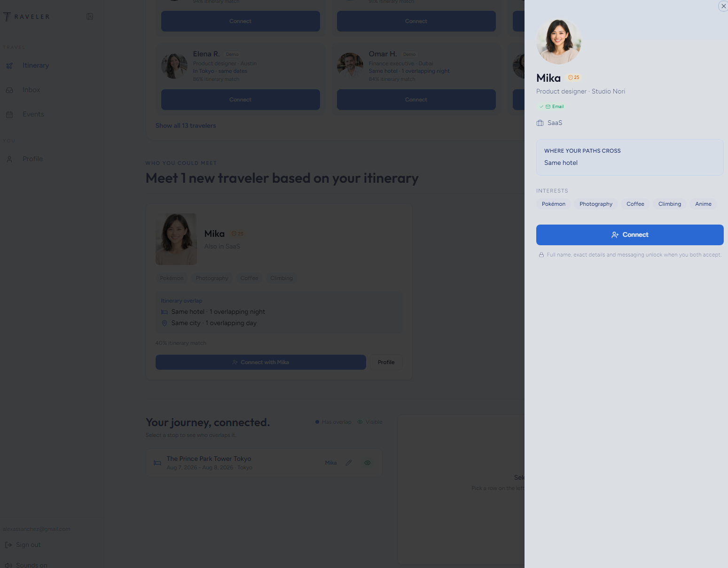Collapse the sidebar using the panel icon
Screen dimensions: 728x568
click(x=90, y=16)
